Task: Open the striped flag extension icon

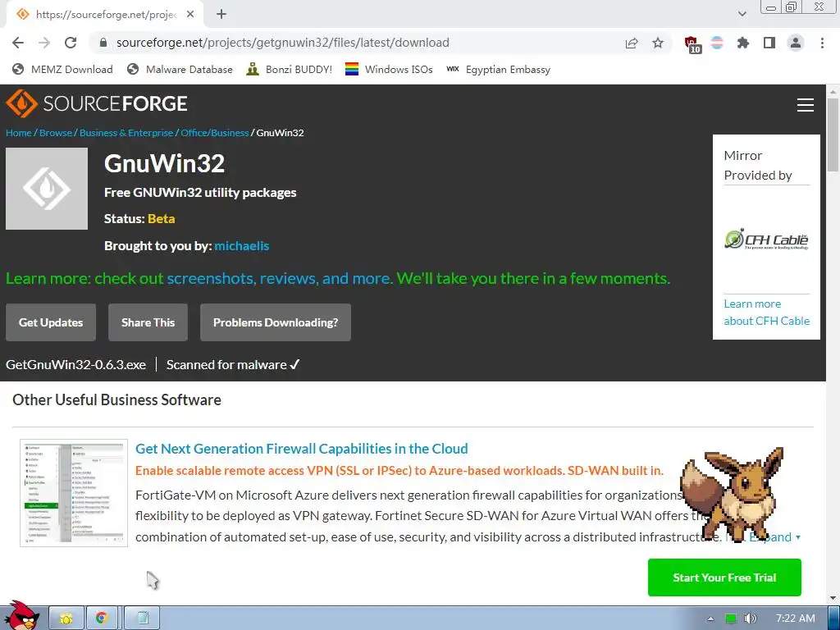Action: click(717, 43)
